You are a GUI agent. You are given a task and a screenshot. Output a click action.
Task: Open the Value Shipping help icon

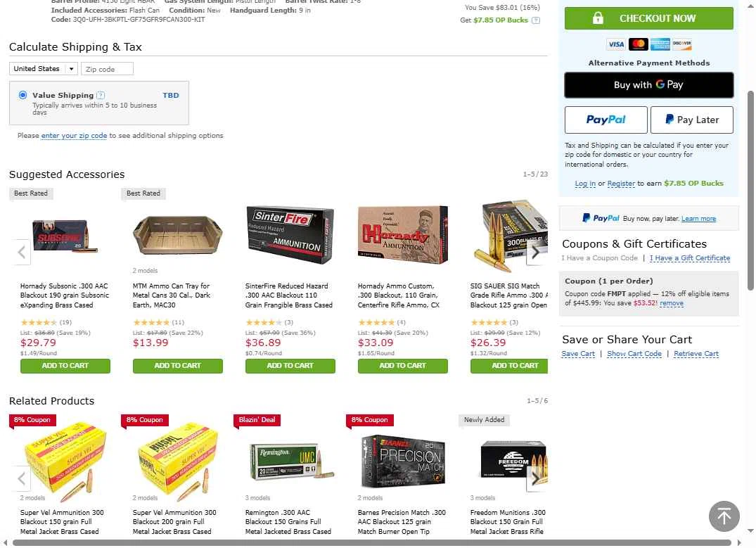click(101, 95)
